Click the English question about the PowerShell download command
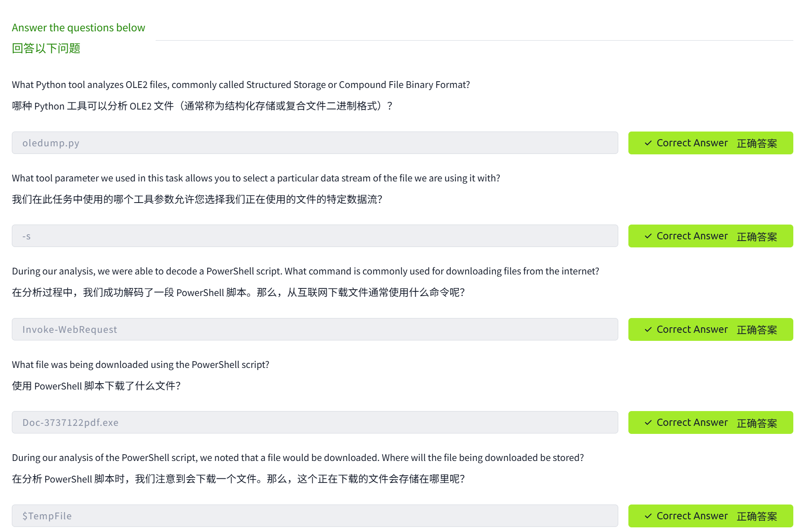Screen dimensions: 806x532 click(305, 271)
